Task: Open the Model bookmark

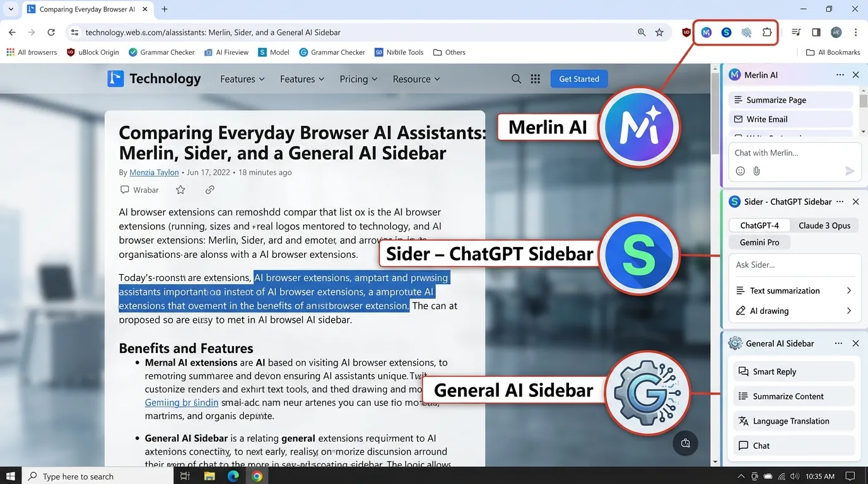Action: (274, 52)
